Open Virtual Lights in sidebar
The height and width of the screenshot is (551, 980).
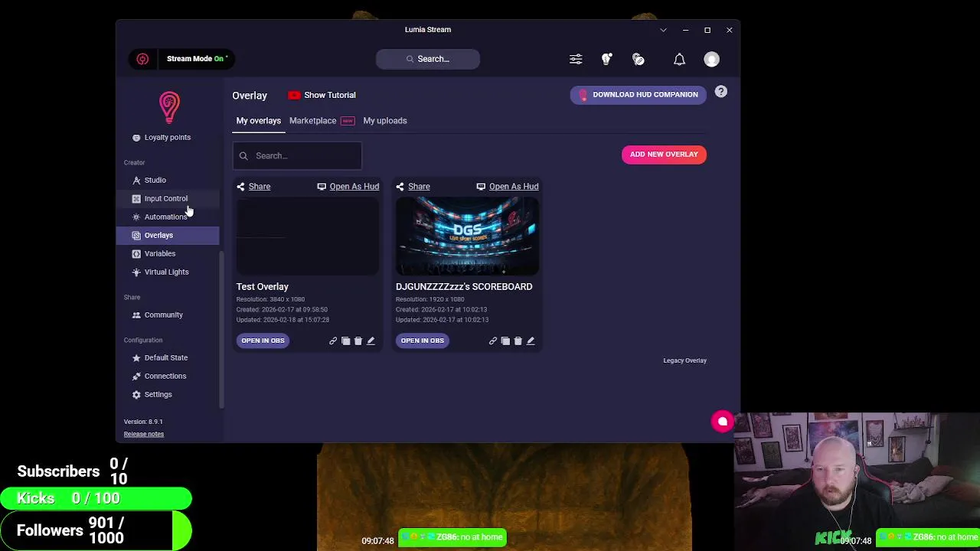click(x=168, y=272)
